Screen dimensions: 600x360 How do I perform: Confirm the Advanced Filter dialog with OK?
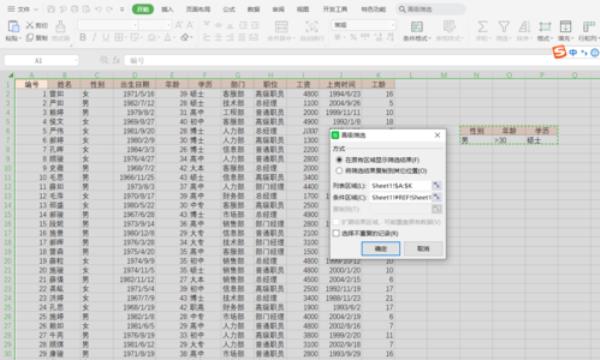click(x=381, y=249)
